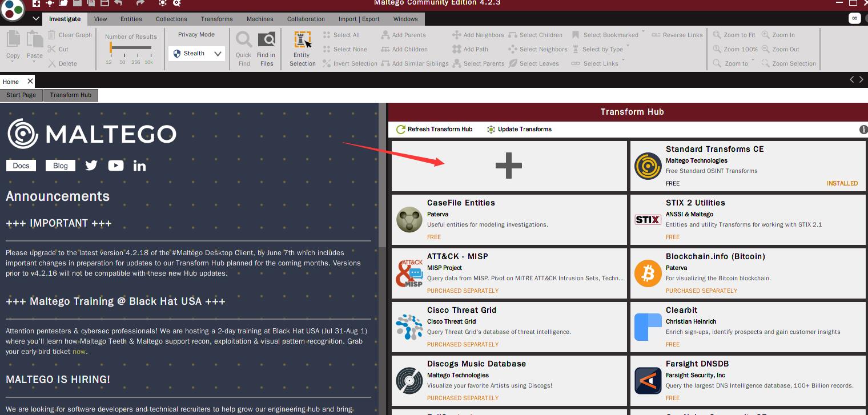Open the Select Bookmarked dropdown arrow

click(x=644, y=31)
